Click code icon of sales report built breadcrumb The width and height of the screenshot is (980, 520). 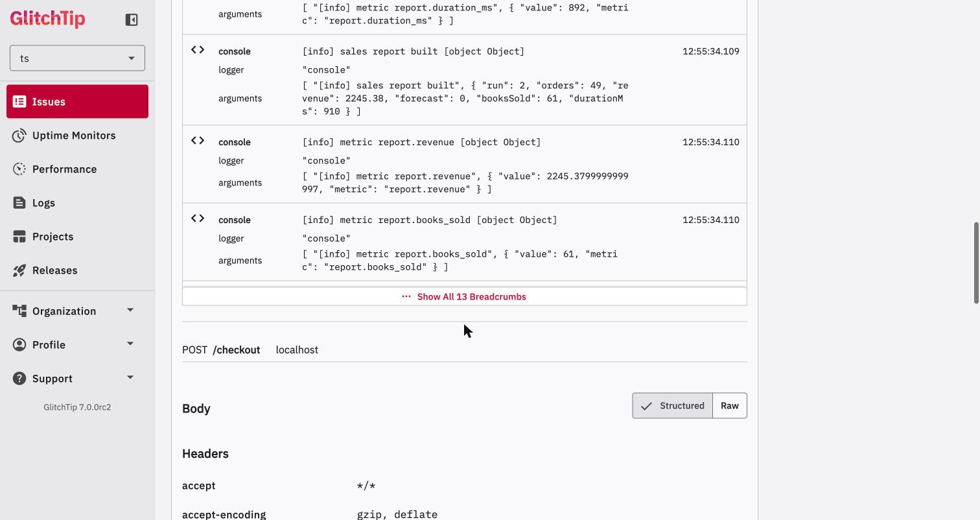198,50
